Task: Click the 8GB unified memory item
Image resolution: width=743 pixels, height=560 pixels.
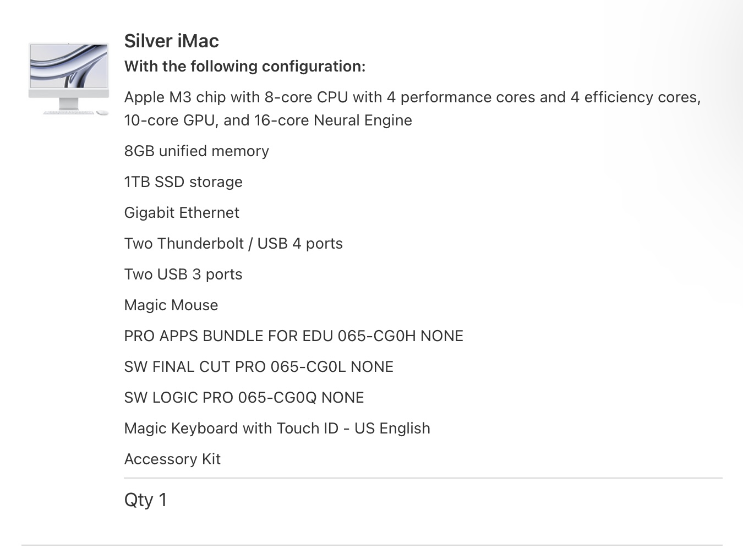Action: (196, 151)
